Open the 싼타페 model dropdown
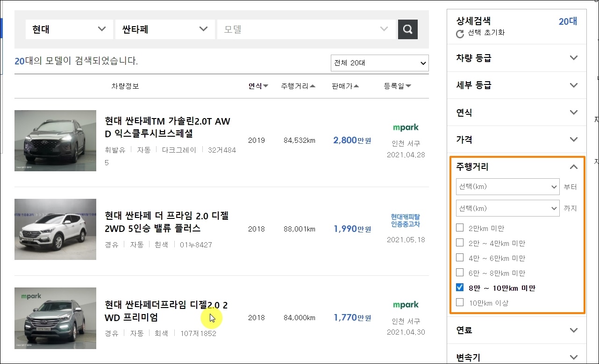This screenshot has height=364, width=599. [165, 29]
